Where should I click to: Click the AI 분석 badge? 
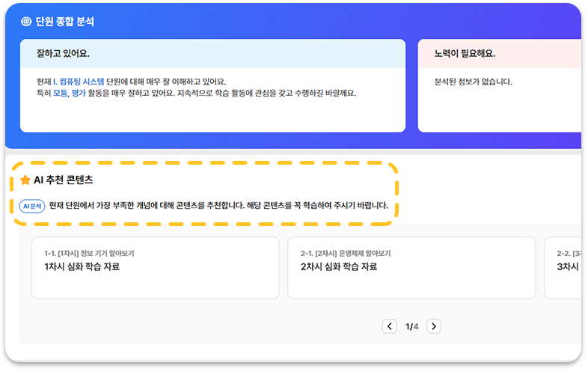coord(32,206)
